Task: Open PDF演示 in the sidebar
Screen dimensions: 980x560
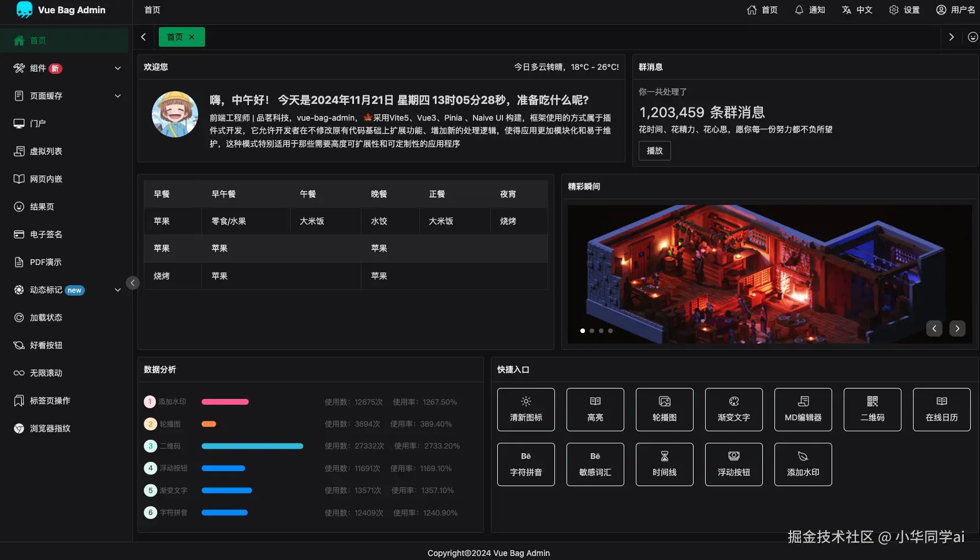Action: coord(64,262)
